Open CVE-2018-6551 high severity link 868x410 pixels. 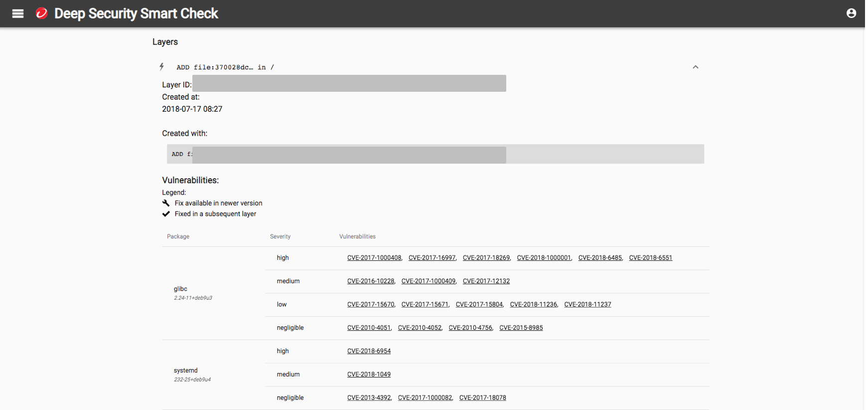point(650,258)
